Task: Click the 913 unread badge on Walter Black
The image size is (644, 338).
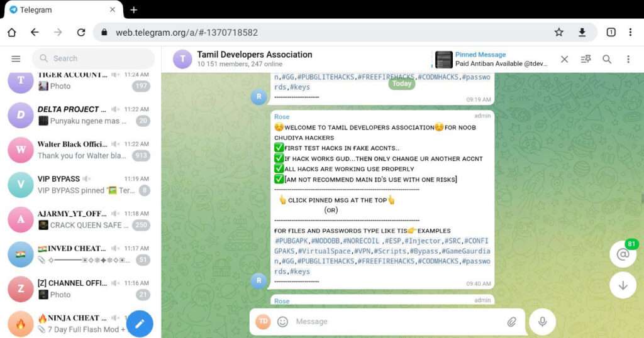Action: point(141,155)
